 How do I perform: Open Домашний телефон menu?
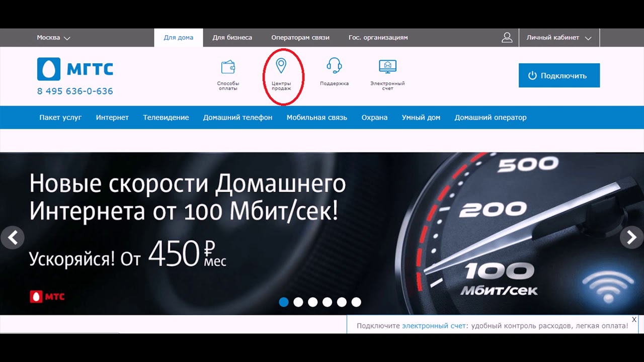click(x=237, y=118)
